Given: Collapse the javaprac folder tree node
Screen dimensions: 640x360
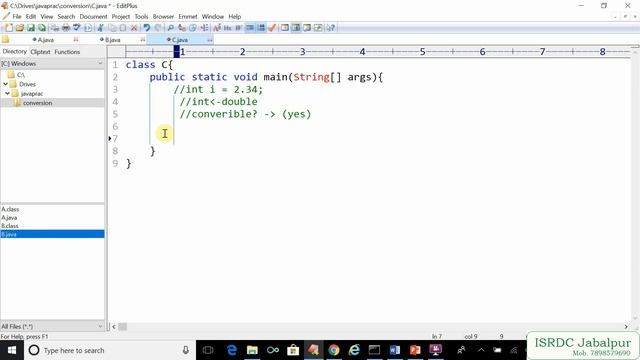Looking at the screenshot, I should coord(7,93).
